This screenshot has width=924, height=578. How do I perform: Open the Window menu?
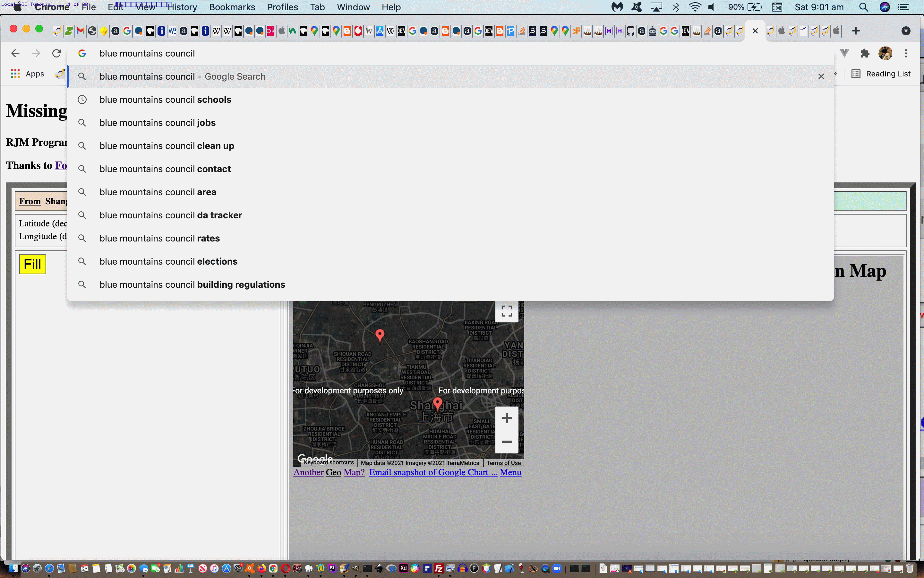[353, 7]
